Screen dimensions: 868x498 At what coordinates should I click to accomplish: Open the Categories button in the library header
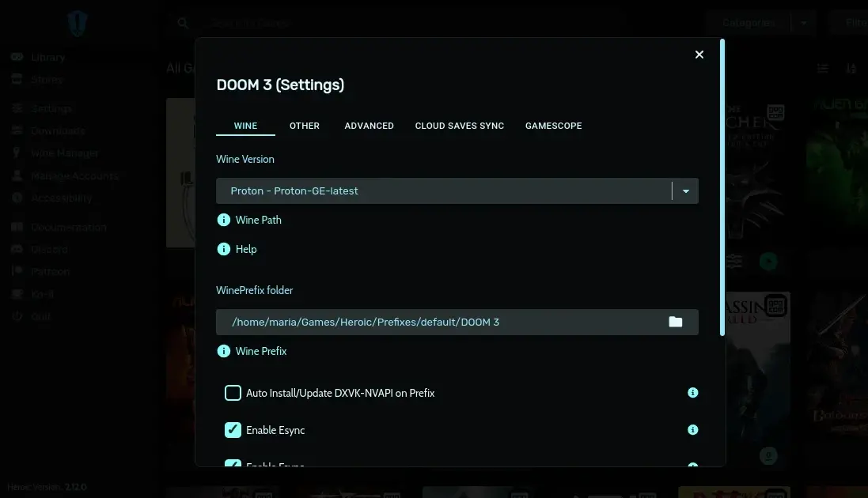[749, 23]
